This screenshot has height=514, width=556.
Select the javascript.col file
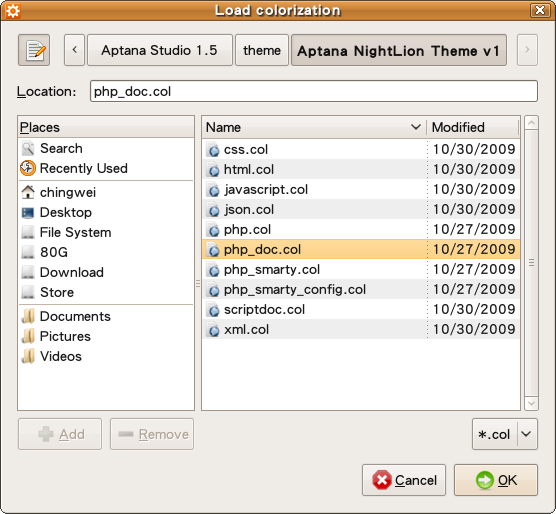(x=361, y=189)
